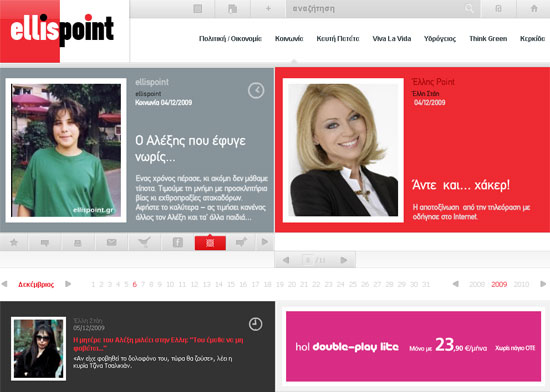Click in the αναζήτηση search field

click(x=375, y=8)
